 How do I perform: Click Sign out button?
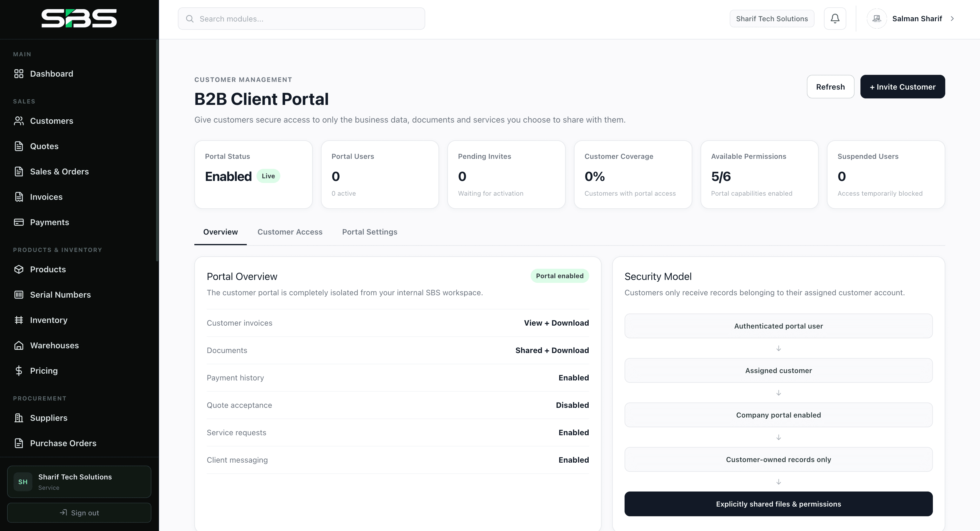tap(79, 513)
